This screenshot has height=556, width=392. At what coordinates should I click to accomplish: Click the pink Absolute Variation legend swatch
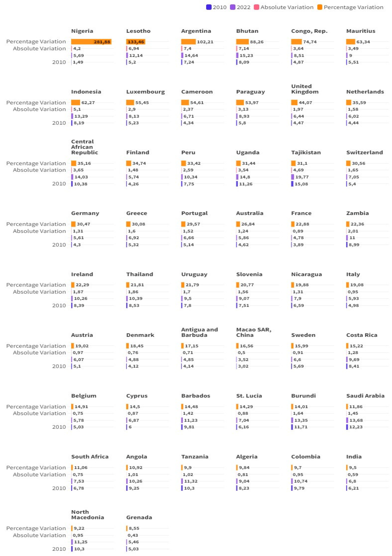point(256,7)
